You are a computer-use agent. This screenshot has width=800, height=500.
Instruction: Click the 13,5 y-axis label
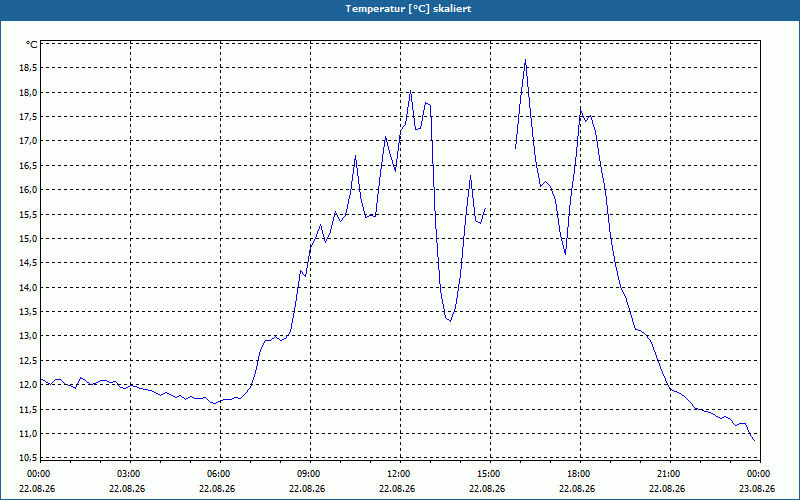pyautogui.click(x=29, y=312)
